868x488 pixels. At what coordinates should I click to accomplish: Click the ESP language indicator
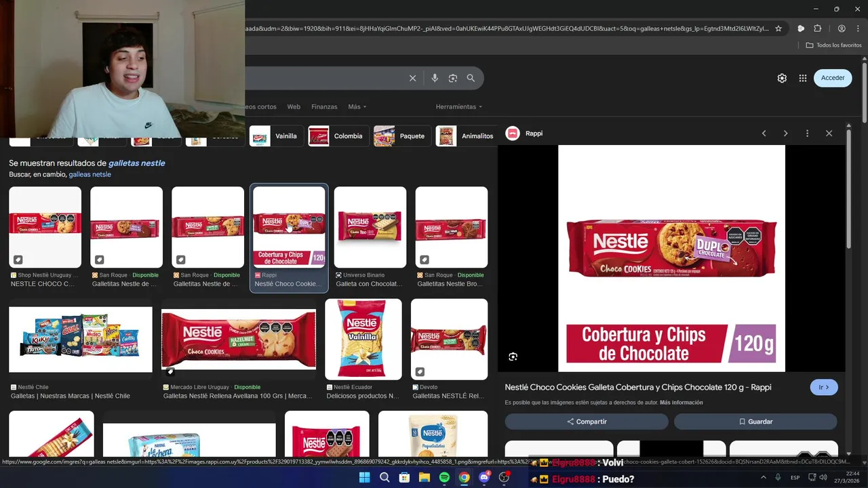(795, 478)
